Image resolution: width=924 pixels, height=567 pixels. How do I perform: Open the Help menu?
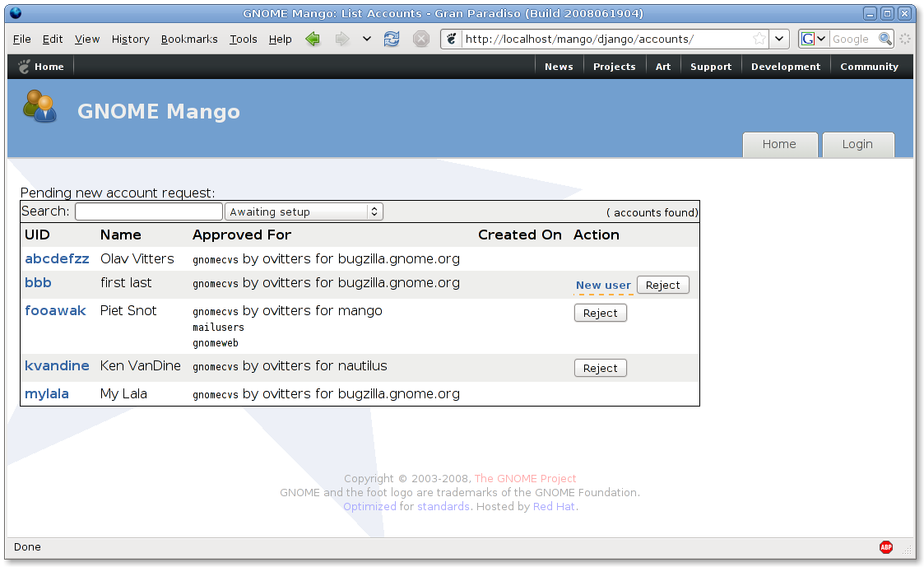tap(281, 40)
